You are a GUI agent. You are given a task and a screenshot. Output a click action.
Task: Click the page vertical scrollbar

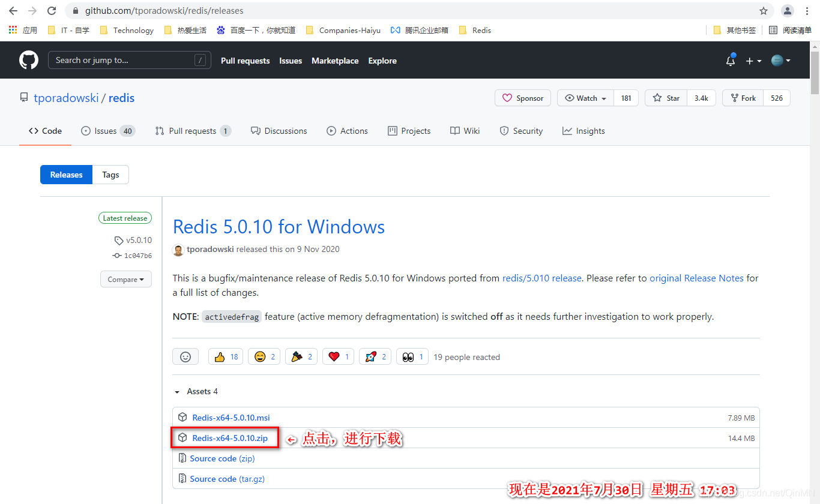(x=815, y=73)
